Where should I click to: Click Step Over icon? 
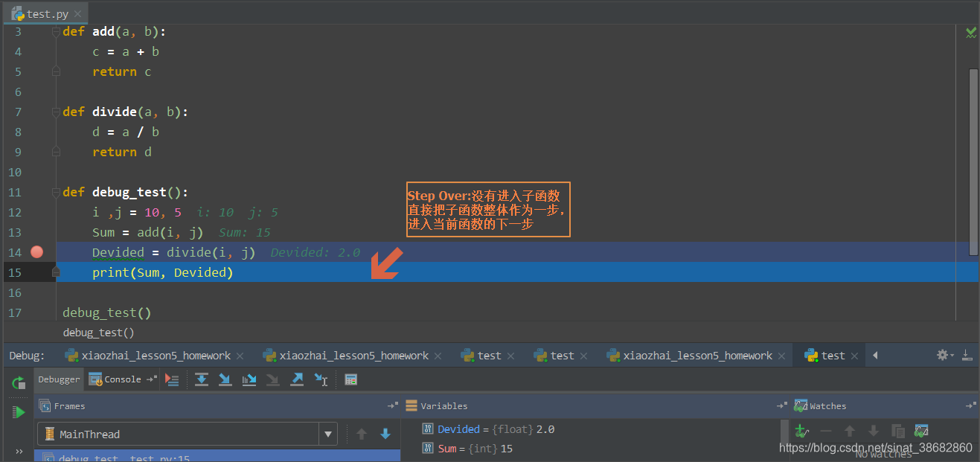click(x=202, y=379)
